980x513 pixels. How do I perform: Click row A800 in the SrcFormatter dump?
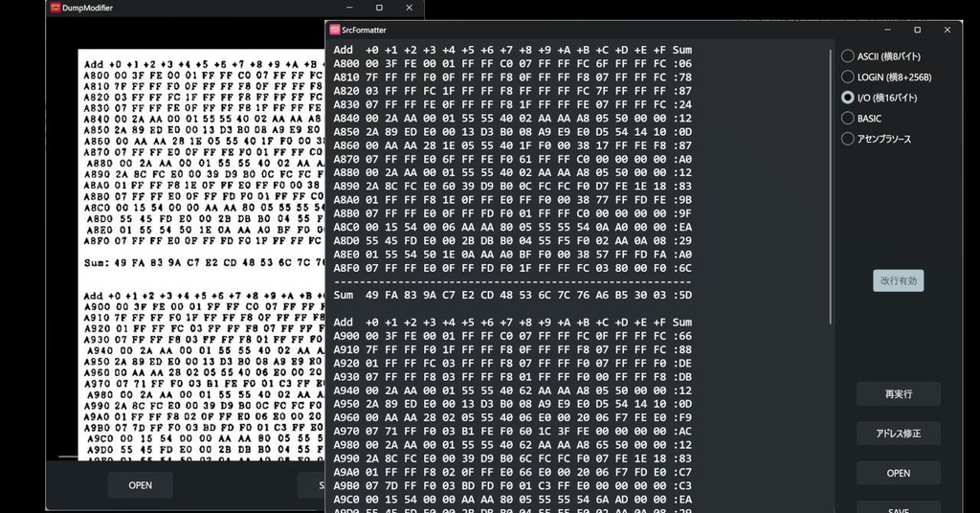point(513,63)
